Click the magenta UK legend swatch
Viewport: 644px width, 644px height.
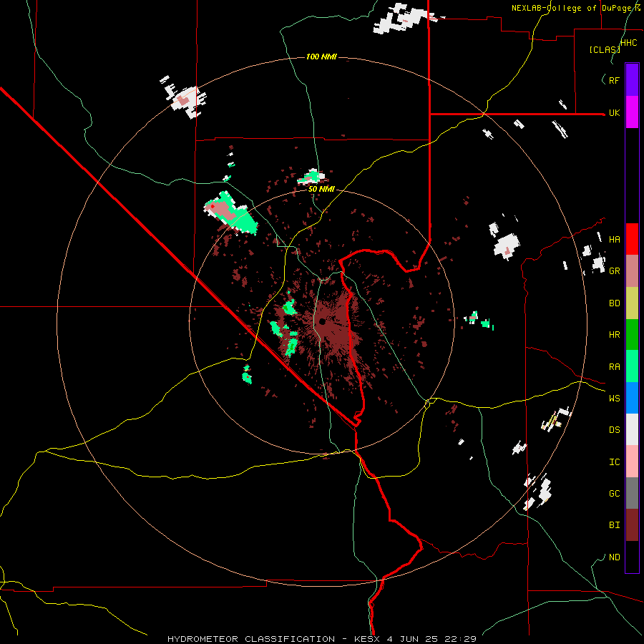[x=632, y=112]
